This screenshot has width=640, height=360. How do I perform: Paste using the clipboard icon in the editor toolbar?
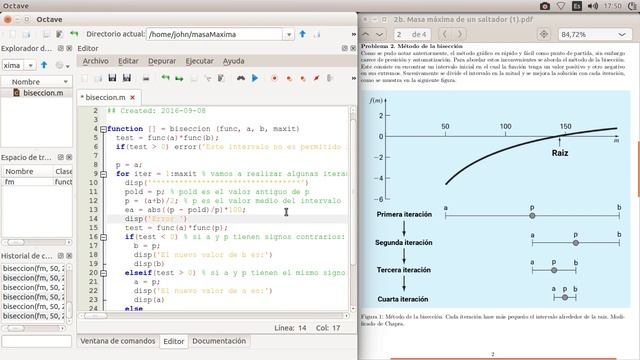coord(221,78)
